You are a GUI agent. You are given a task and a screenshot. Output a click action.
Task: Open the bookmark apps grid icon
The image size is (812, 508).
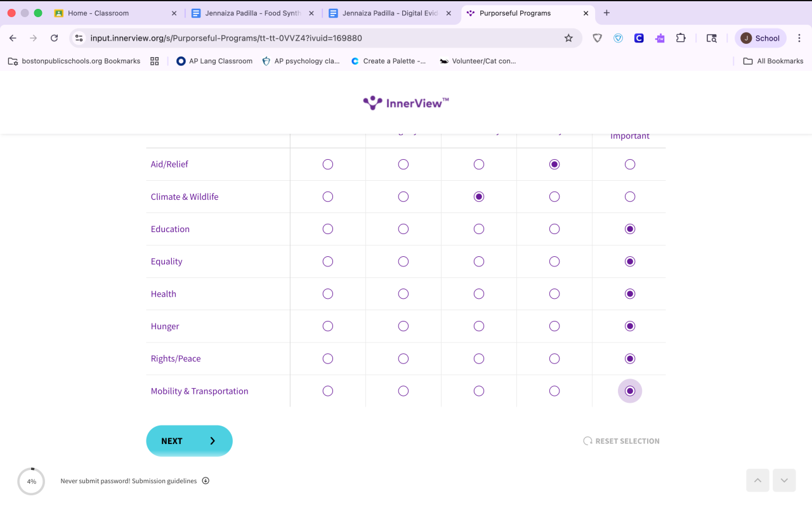(154, 61)
